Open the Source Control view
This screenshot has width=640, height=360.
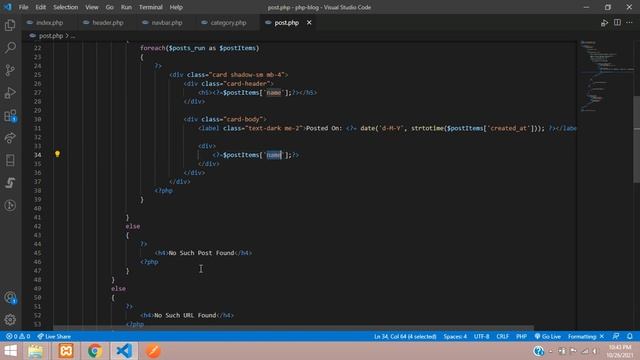point(10,70)
